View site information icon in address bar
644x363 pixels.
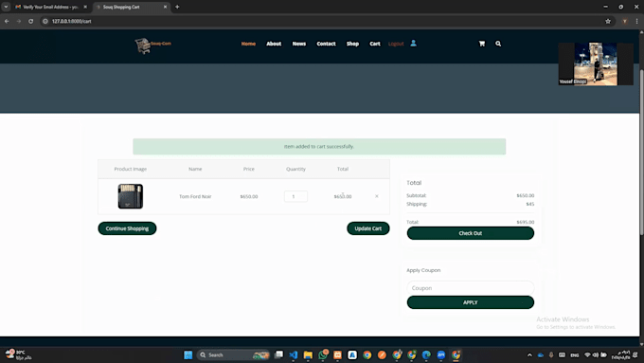coord(45,21)
